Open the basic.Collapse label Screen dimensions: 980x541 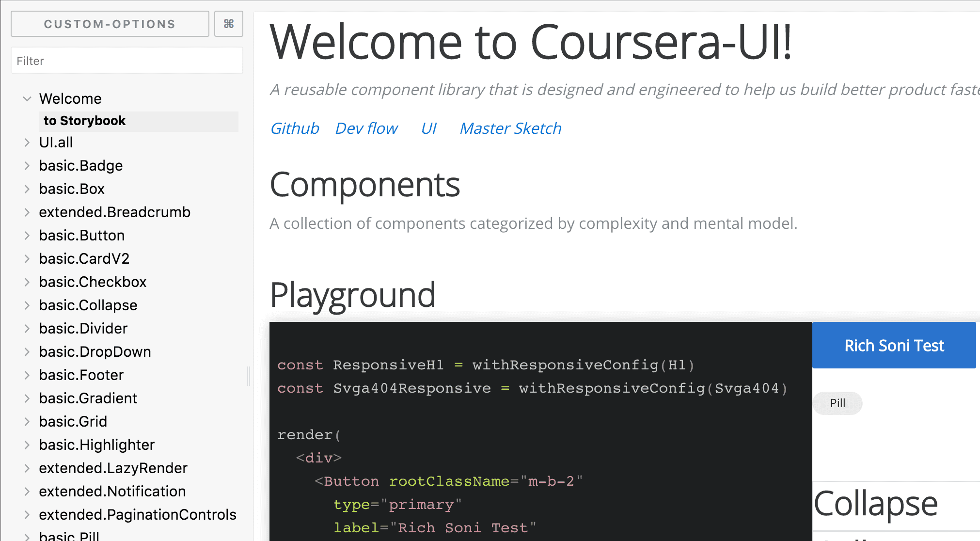[88, 305]
